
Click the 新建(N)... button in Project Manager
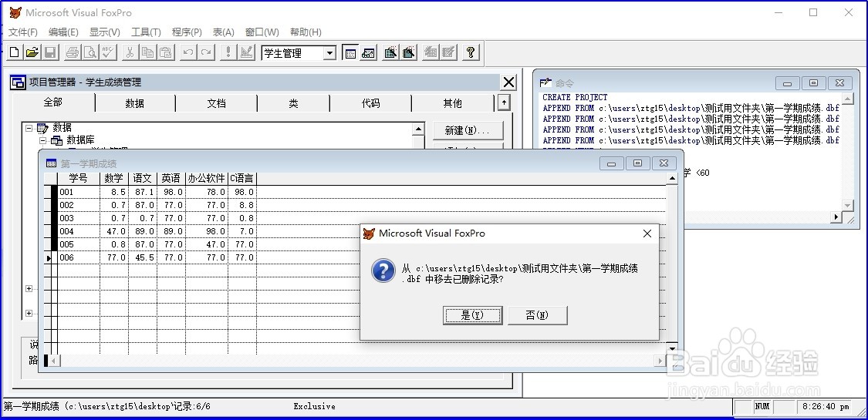pos(468,130)
